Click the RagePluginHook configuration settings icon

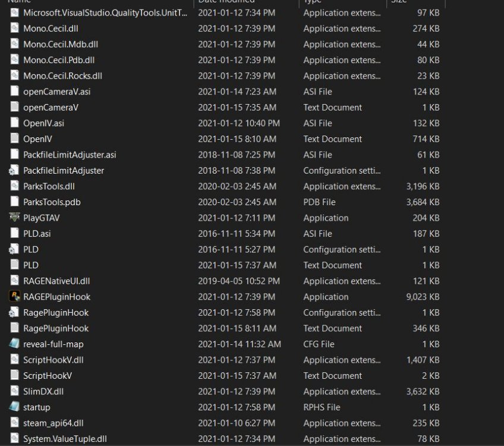tap(14, 312)
